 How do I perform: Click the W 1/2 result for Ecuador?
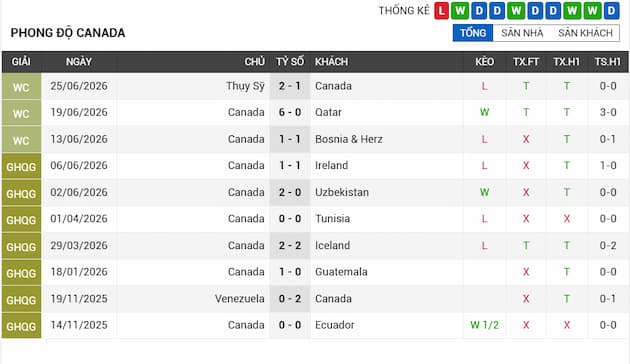coord(485,325)
